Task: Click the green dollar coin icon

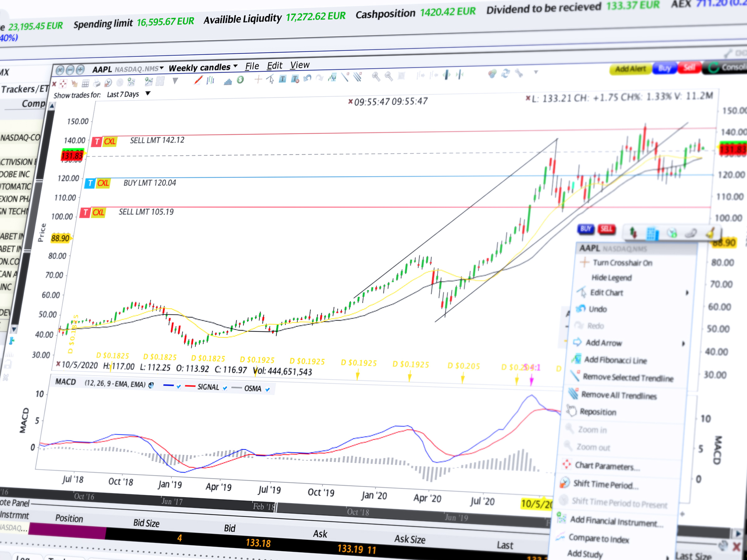Action: 241,80
